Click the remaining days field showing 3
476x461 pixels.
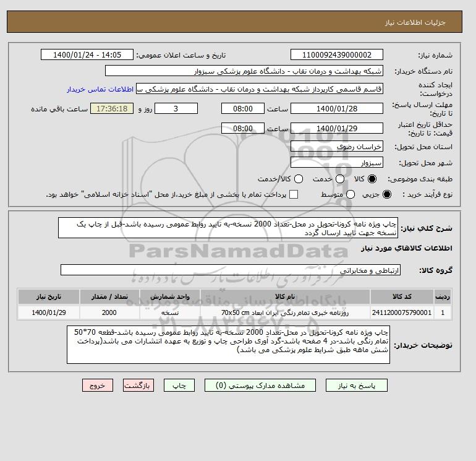(176, 108)
